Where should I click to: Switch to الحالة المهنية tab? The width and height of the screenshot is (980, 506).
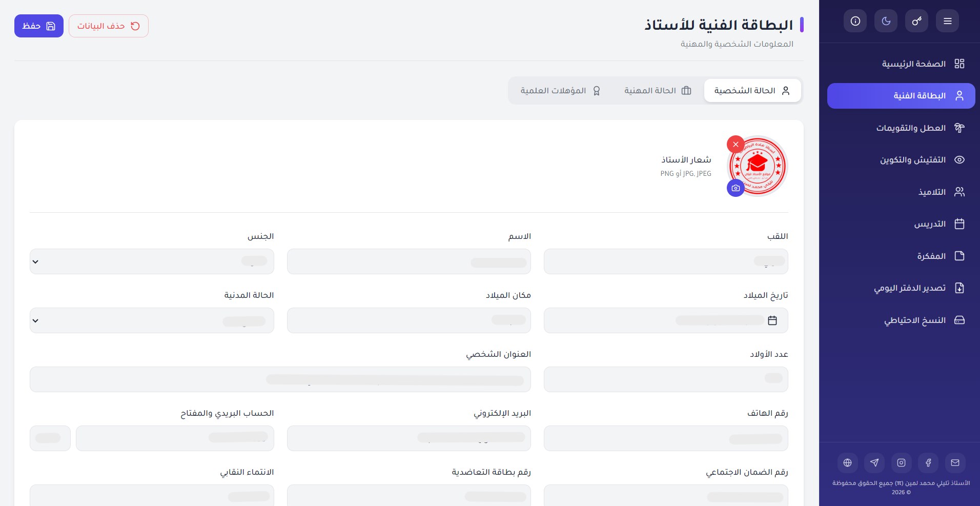pos(658,91)
